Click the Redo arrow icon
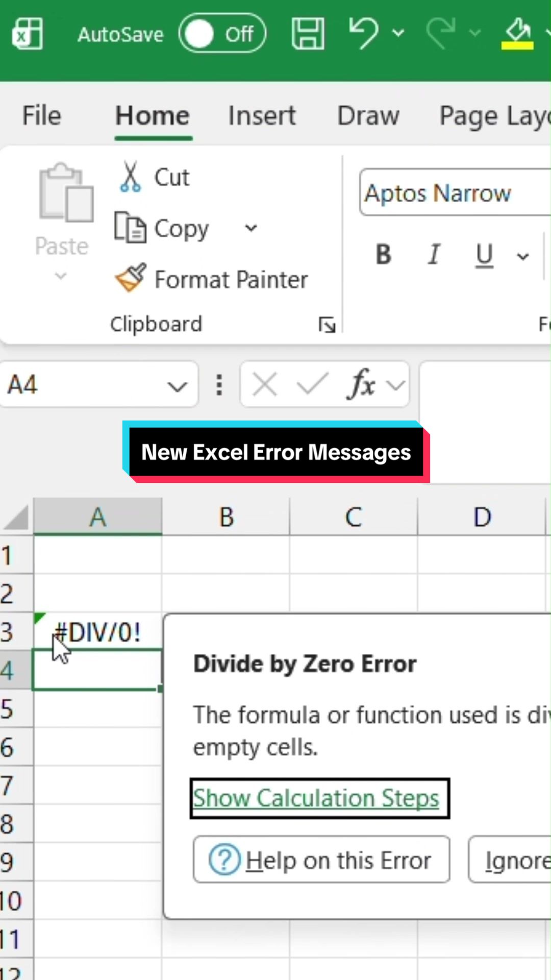This screenshot has width=551, height=980. (x=441, y=33)
